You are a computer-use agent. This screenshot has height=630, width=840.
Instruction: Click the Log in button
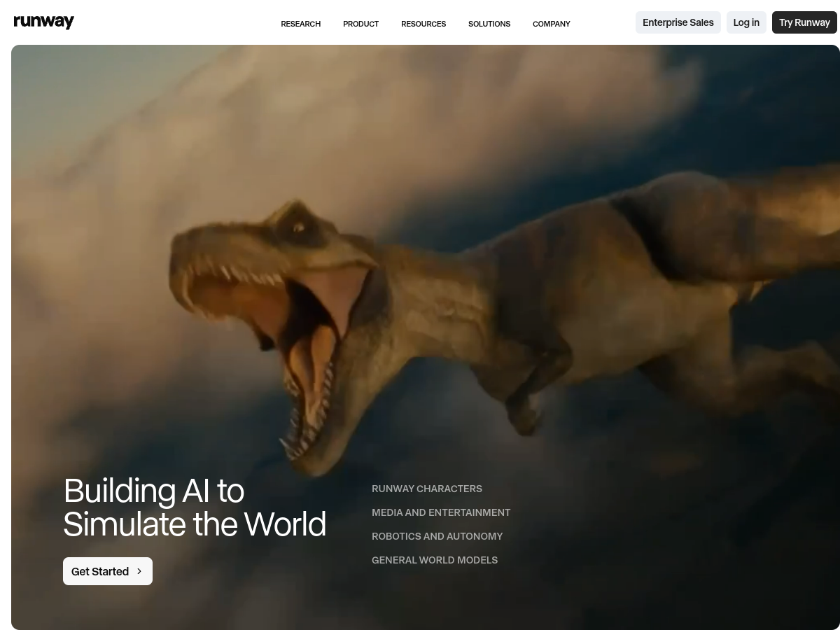pyautogui.click(x=746, y=22)
